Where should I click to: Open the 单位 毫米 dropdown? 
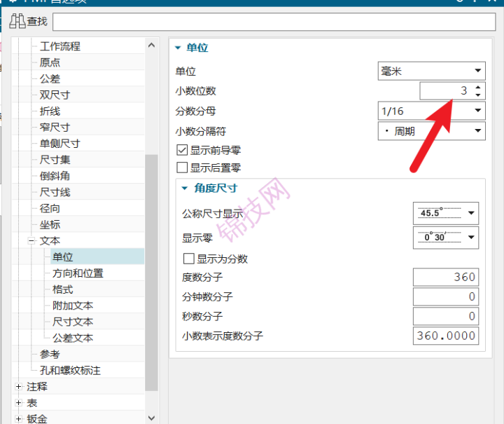(x=431, y=71)
